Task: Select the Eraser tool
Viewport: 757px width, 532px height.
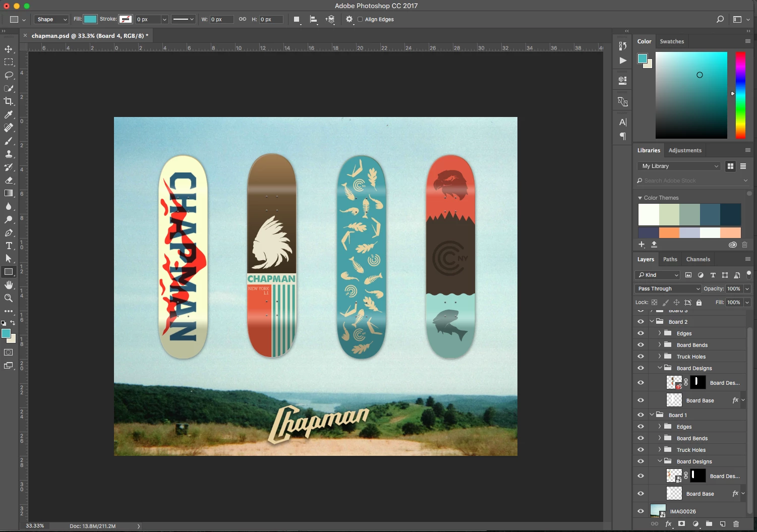Action: [9, 180]
